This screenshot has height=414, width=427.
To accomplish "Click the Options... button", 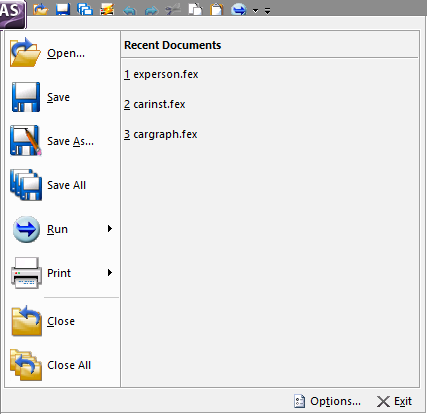I will [x=327, y=401].
